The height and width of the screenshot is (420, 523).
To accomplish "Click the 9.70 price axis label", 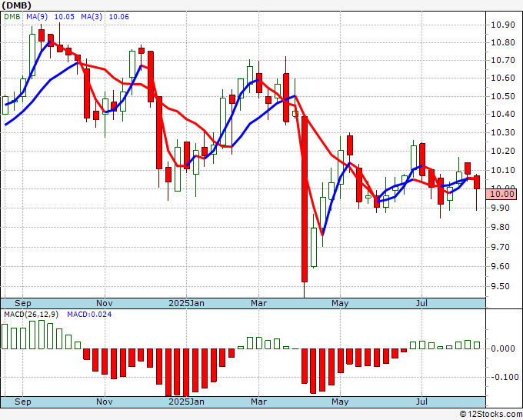I will (501, 247).
